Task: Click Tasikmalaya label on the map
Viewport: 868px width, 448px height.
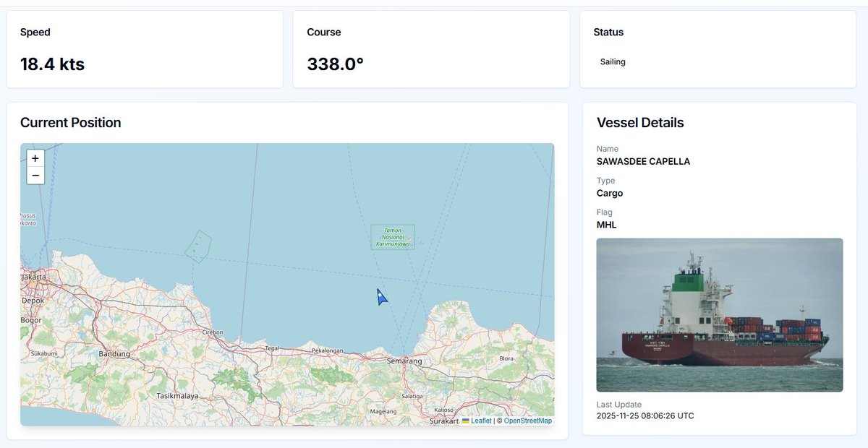Action: [177, 396]
